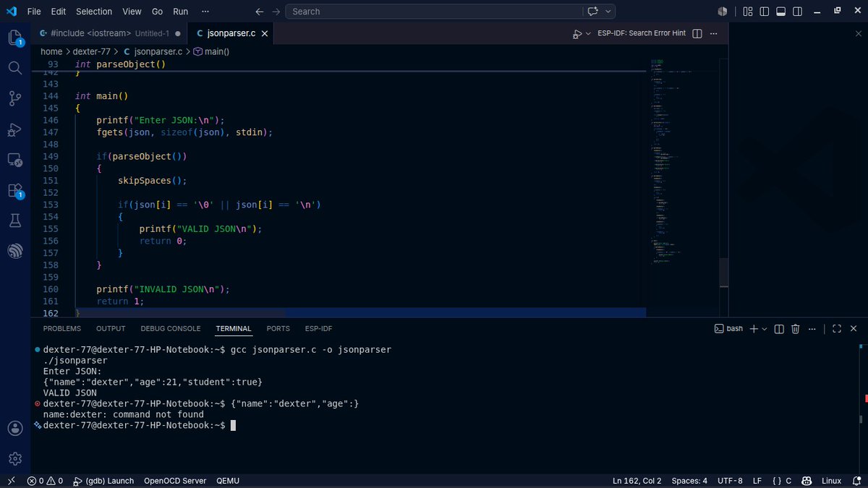Open the Testing flask view
The width and height of the screenshot is (868, 488).
click(x=15, y=221)
